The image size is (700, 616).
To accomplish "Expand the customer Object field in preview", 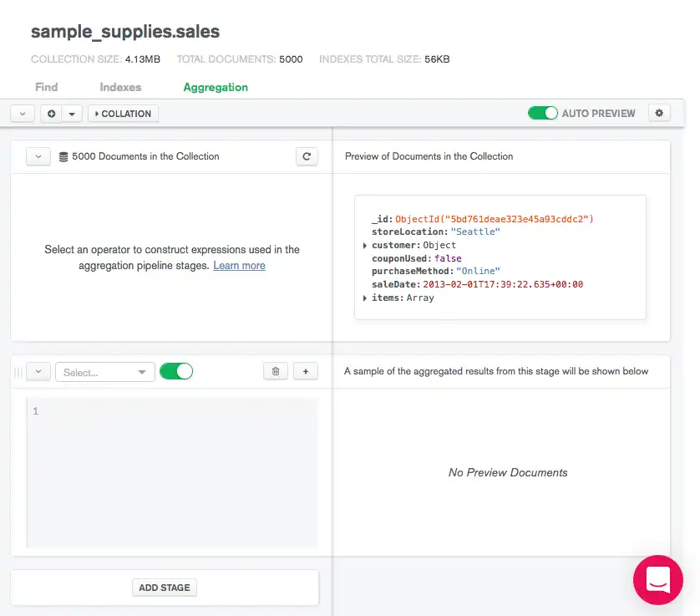I will (x=366, y=245).
